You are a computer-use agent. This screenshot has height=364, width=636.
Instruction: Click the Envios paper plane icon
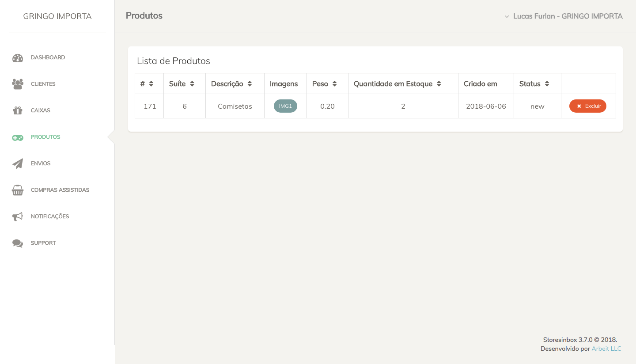point(18,164)
